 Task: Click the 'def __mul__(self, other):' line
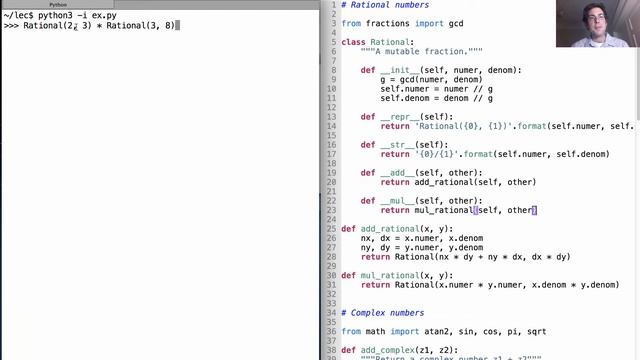pyautogui.click(x=421, y=201)
